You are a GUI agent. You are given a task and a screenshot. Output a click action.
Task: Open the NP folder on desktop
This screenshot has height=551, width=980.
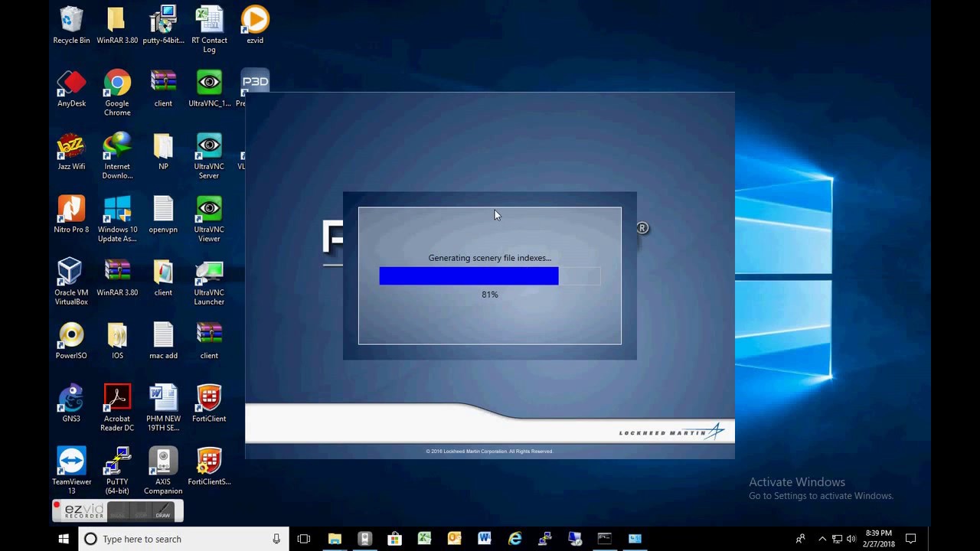coord(163,152)
